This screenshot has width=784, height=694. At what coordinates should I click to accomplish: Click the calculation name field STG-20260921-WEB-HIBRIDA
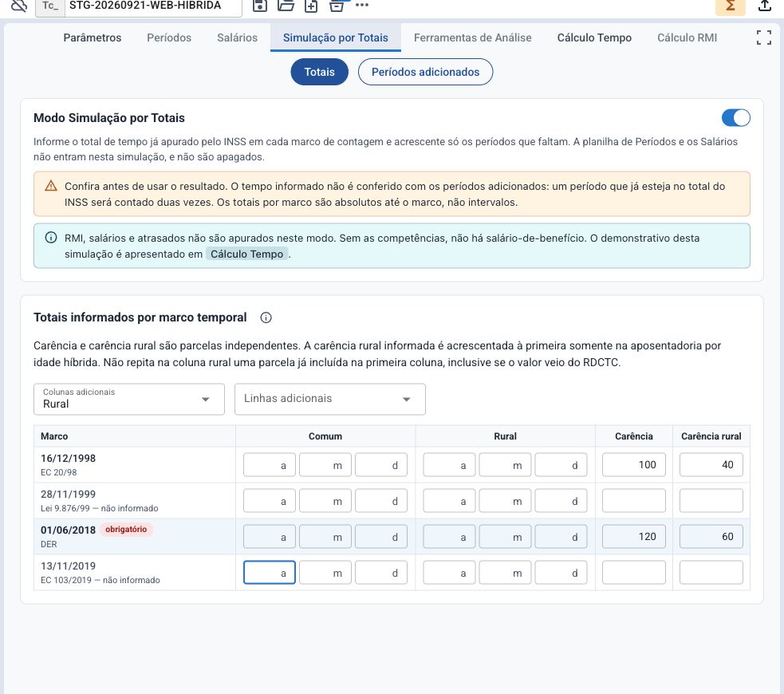pos(153,6)
